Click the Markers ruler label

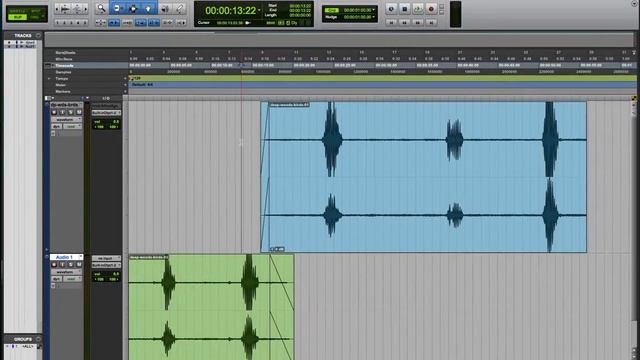(63, 91)
